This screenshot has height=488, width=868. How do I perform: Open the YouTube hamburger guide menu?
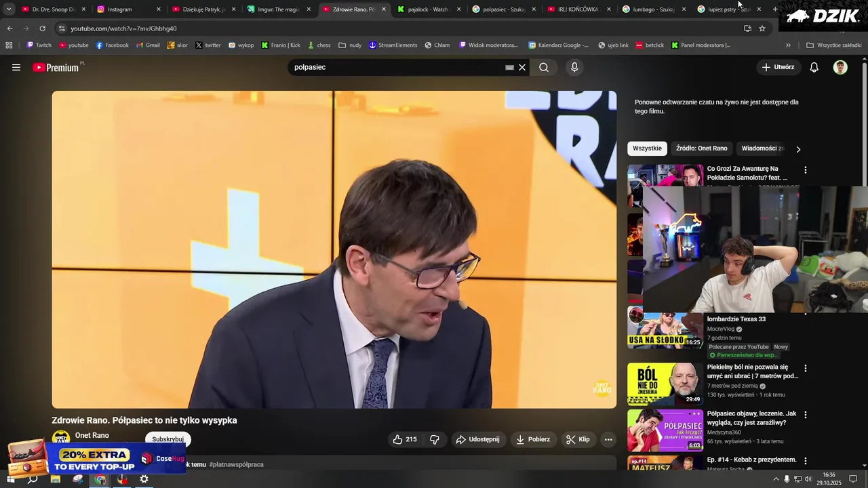(16, 67)
